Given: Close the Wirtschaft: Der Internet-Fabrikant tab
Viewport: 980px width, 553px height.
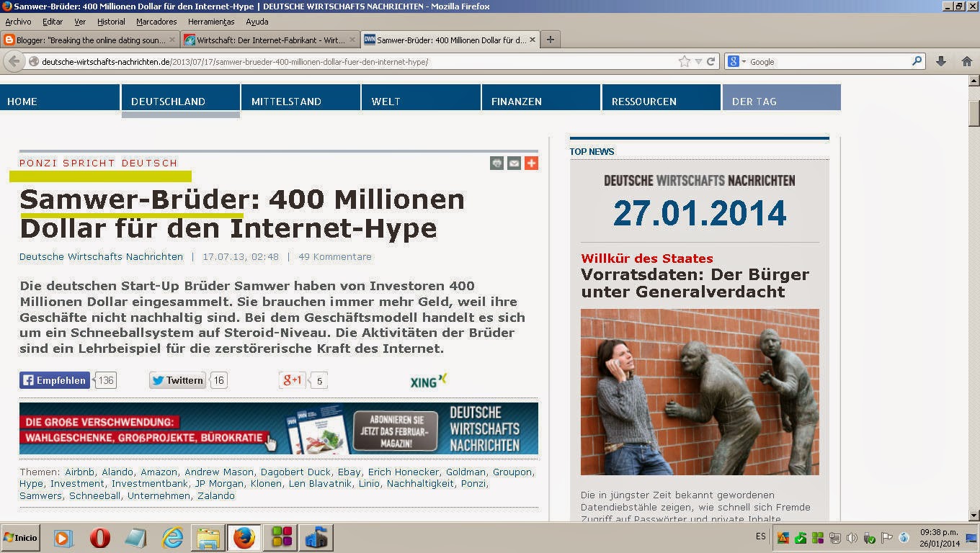Looking at the screenshot, I should (x=352, y=40).
